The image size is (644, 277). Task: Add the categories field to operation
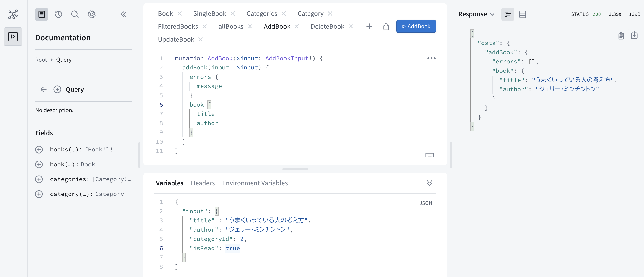click(x=39, y=179)
